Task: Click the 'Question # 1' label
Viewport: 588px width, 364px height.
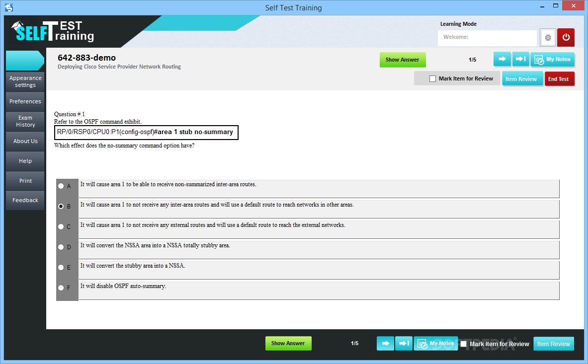Action: (70, 114)
